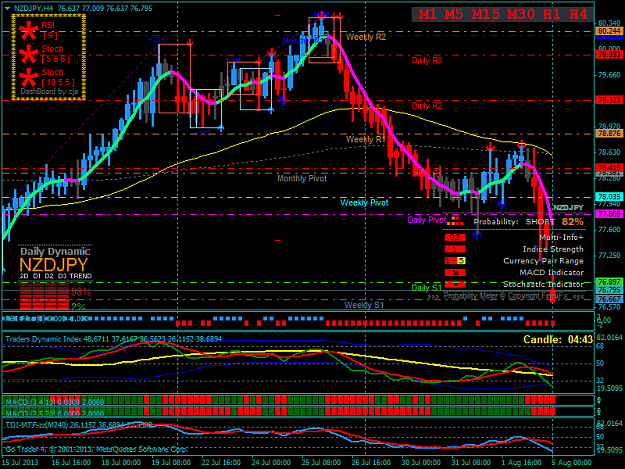Screen dimensions: 625x469
Task: Click the small dotted signal icon beside Probability
Action: [x=455, y=221]
